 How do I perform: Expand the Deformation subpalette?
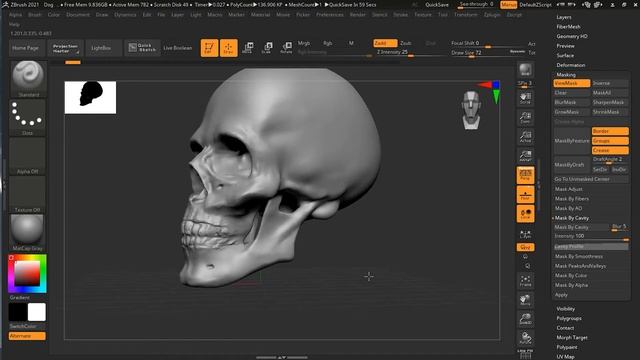(571, 65)
